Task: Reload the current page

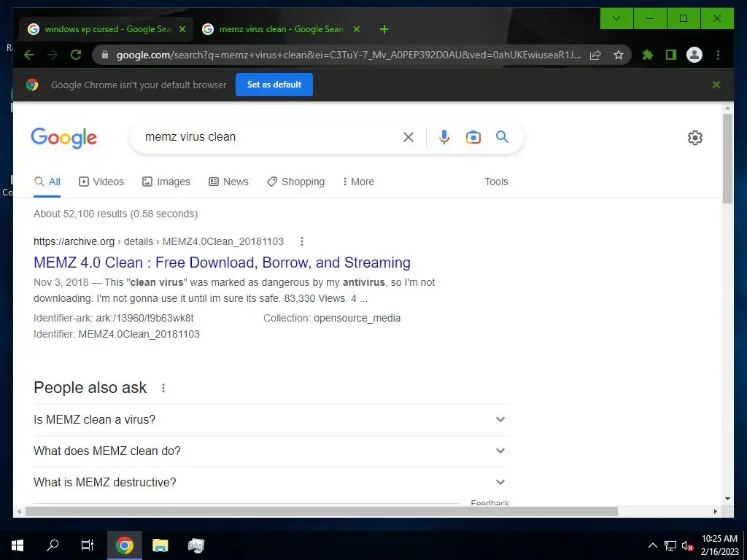Action: tap(76, 55)
